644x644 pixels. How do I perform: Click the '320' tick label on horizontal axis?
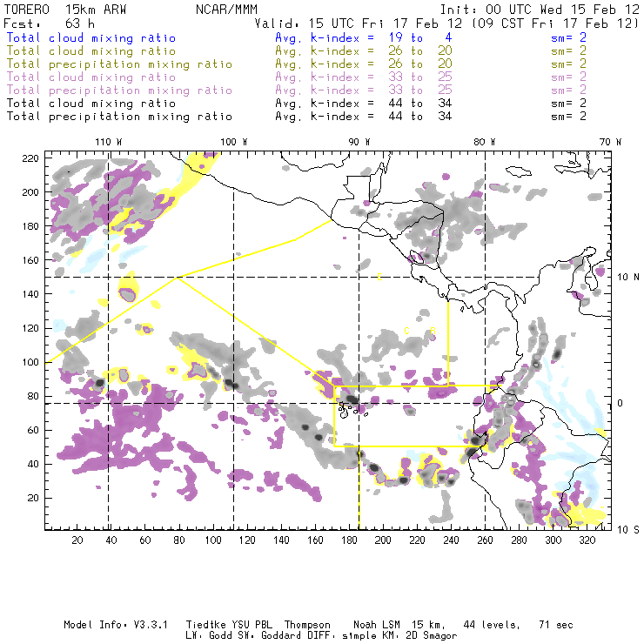click(x=587, y=540)
